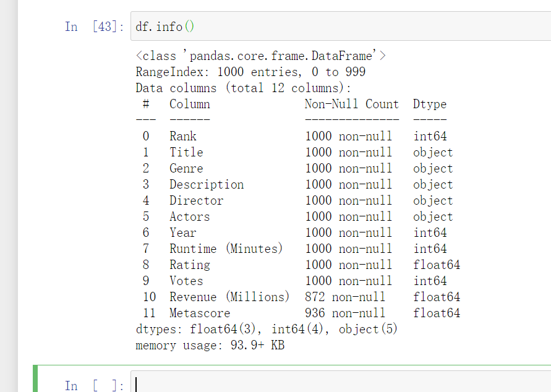Select the 'Rank' column name
The width and height of the screenshot is (551, 392).
[x=182, y=136]
